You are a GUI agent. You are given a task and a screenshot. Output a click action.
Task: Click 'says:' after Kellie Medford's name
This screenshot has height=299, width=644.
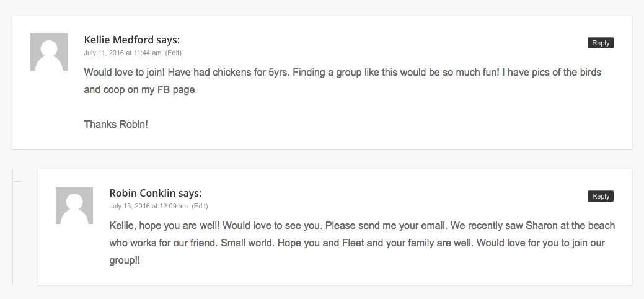167,40
